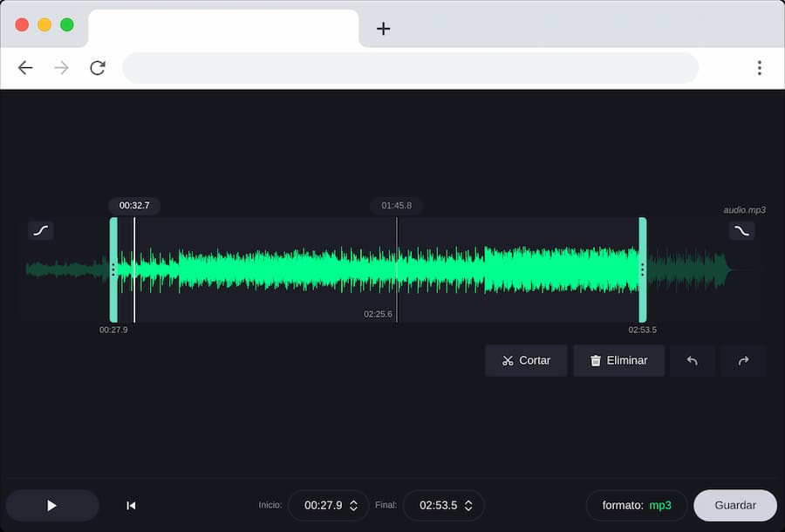Screen dimensions: 785x532
Task: Click the Inicio label
Action: 270,505
